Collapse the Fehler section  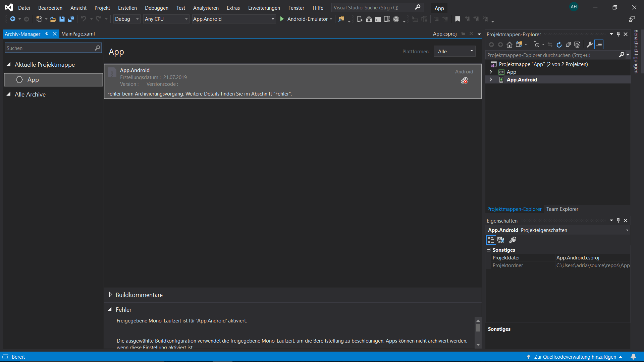point(110,309)
